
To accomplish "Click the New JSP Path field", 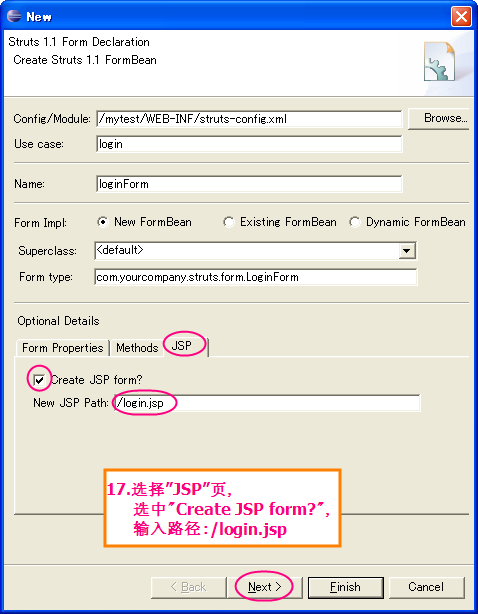I will [266, 403].
